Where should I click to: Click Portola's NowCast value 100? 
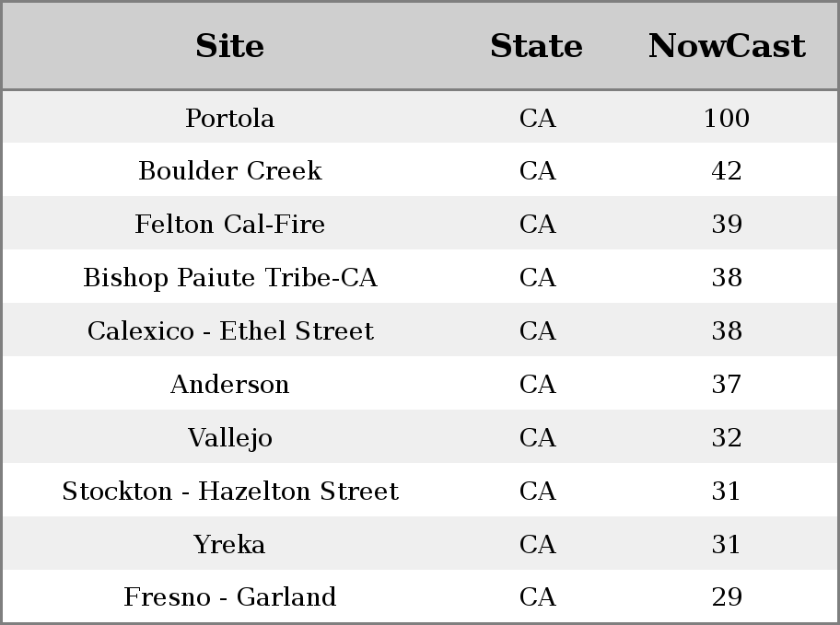click(727, 118)
